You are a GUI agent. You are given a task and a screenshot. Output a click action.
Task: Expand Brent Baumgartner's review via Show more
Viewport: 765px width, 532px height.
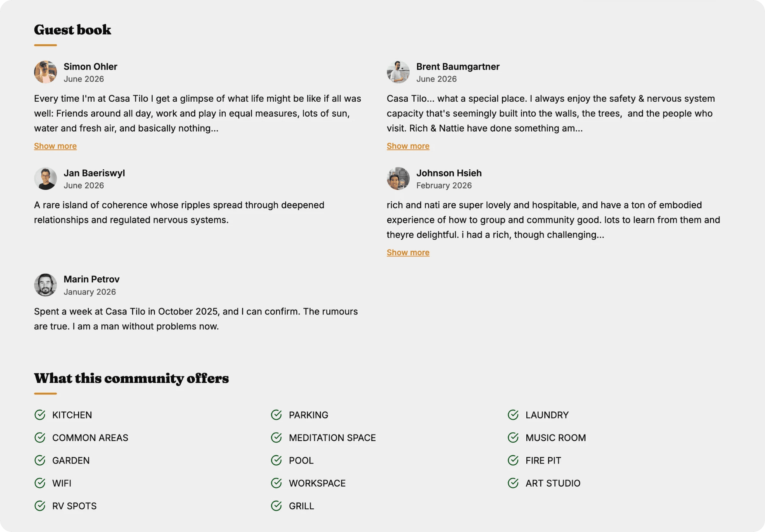(408, 146)
